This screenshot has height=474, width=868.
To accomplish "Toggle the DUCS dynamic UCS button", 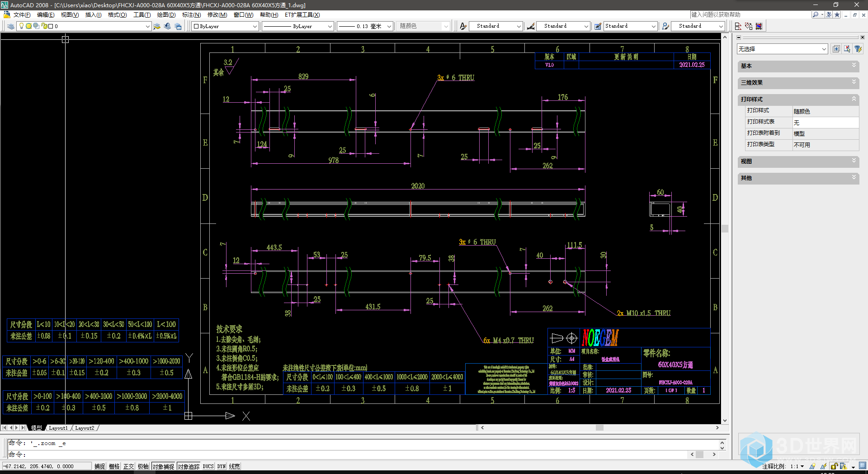I will pyautogui.click(x=208, y=466).
